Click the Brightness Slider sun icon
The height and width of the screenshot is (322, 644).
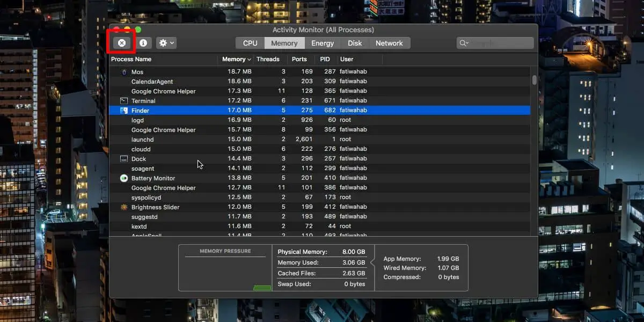124,207
